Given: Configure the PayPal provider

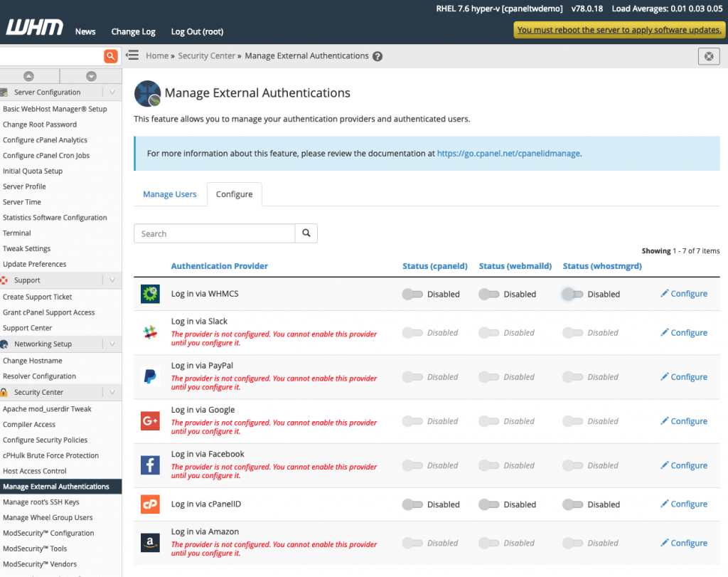Looking at the screenshot, I should (x=684, y=377).
